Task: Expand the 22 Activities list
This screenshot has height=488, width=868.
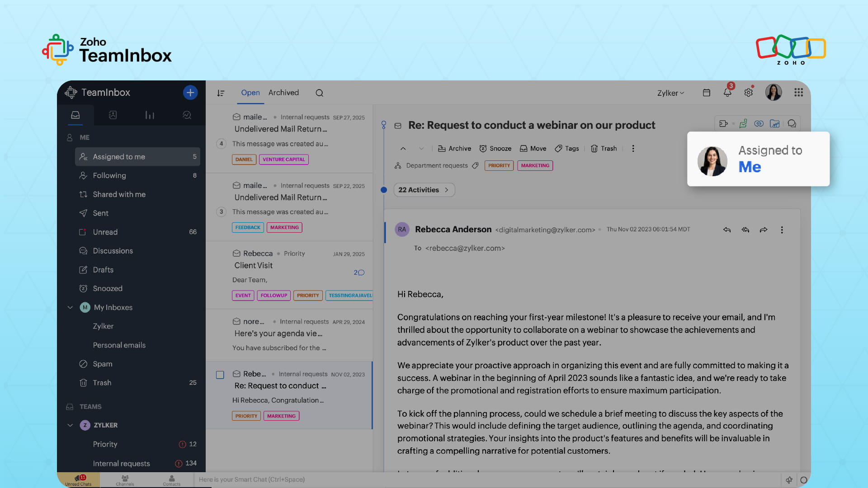Action: point(424,190)
